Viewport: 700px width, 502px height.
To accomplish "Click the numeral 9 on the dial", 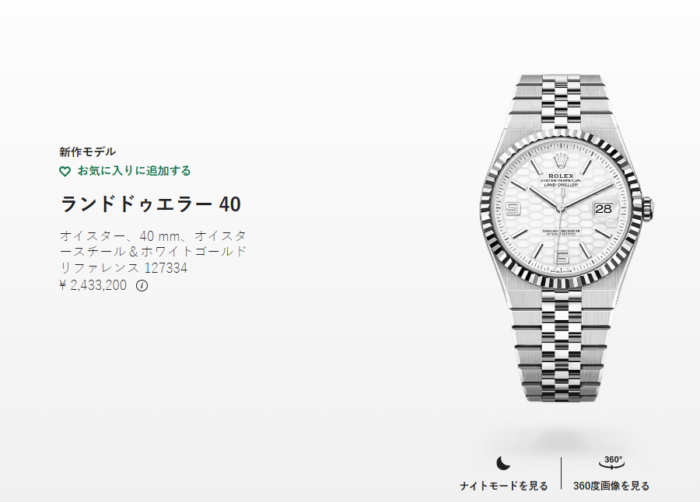I will (513, 209).
